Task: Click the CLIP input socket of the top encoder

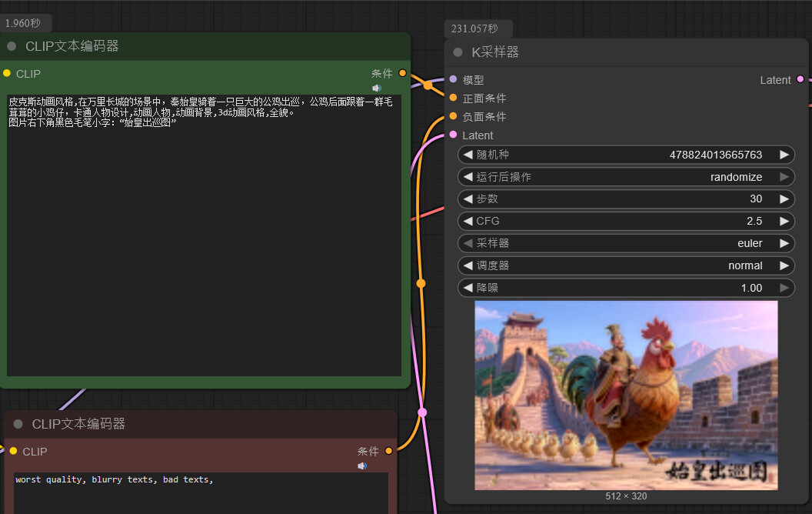Action: [x=7, y=74]
